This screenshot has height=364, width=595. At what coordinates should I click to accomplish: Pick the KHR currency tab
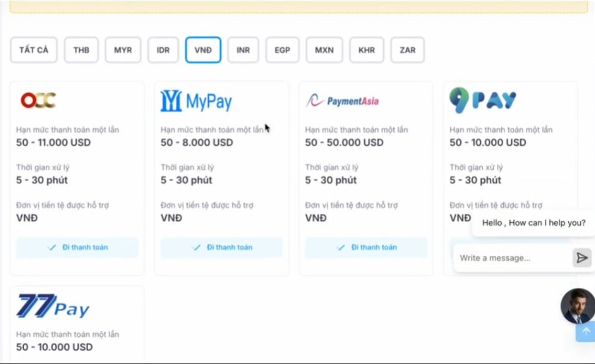(x=366, y=50)
